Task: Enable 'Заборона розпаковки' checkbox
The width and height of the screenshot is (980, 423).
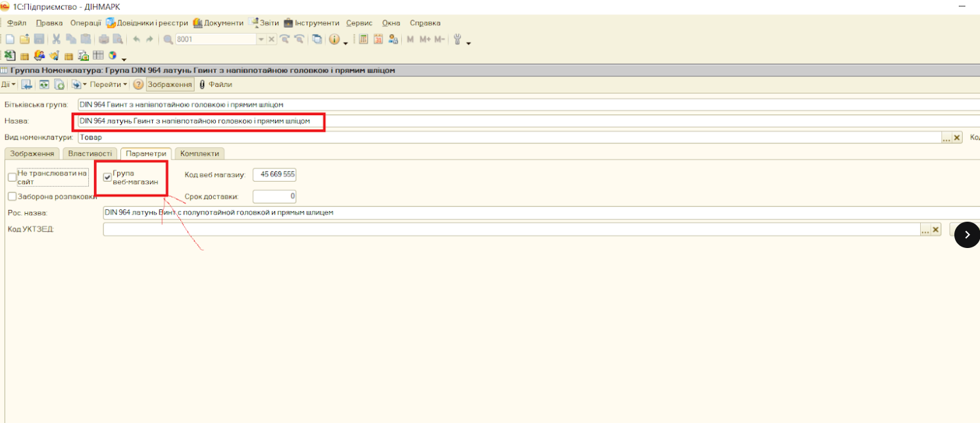Action: pos(12,196)
